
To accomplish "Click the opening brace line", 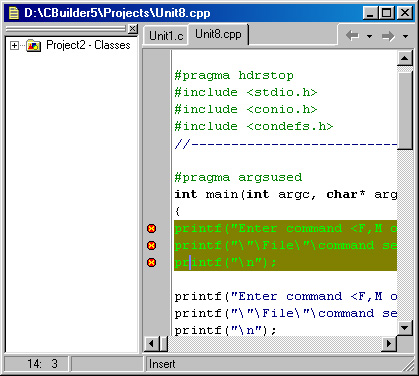I will coord(177,211).
